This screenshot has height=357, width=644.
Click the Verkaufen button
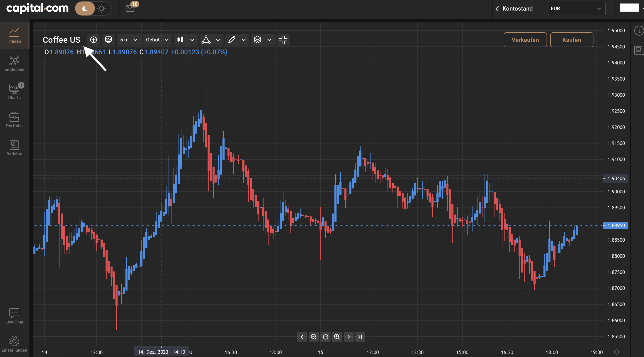click(x=525, y=40)
